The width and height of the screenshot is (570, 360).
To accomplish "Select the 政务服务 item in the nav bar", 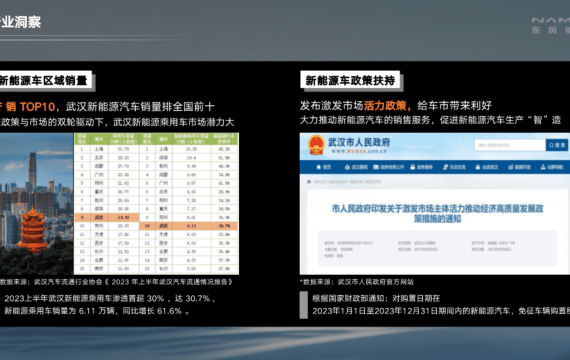I will point(422,167).
